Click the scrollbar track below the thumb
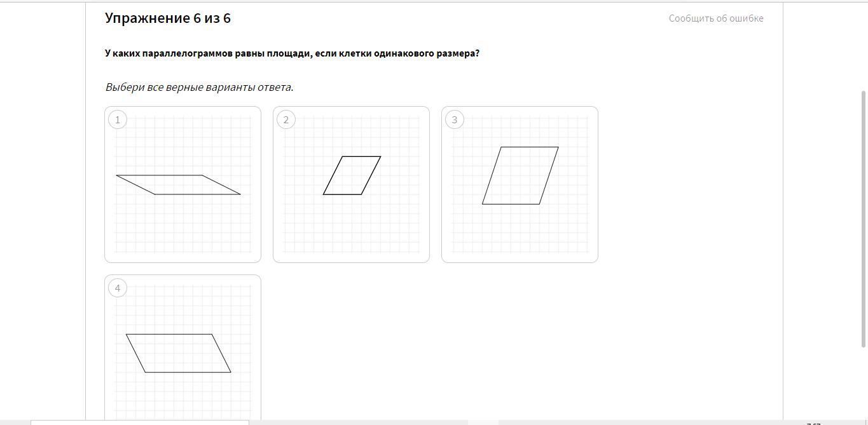Image resolution: width=868 pixels, height=425 pixels. tap(864, 381)
